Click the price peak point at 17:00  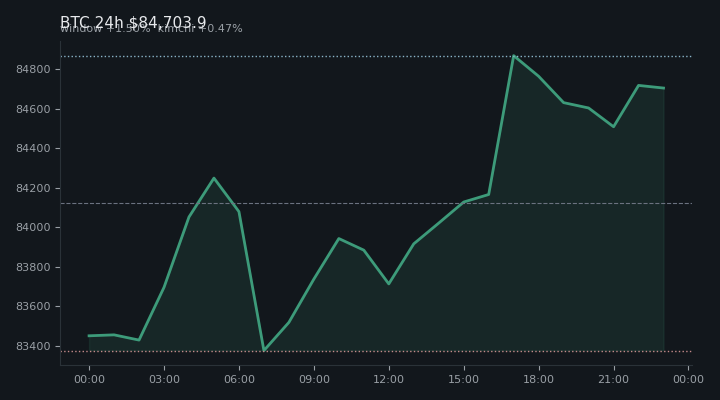(513, 56)
